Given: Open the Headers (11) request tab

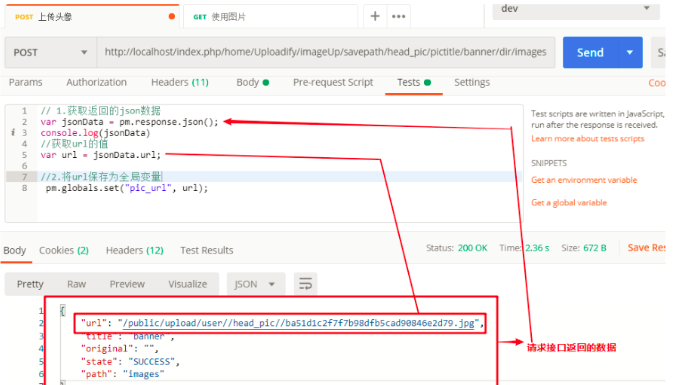Looking at the screenshot, I should coord(180,82).
